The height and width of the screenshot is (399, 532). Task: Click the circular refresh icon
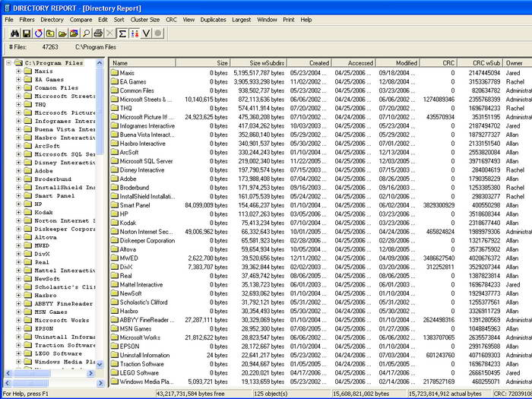pyautogui.click(x=38, y=33)
